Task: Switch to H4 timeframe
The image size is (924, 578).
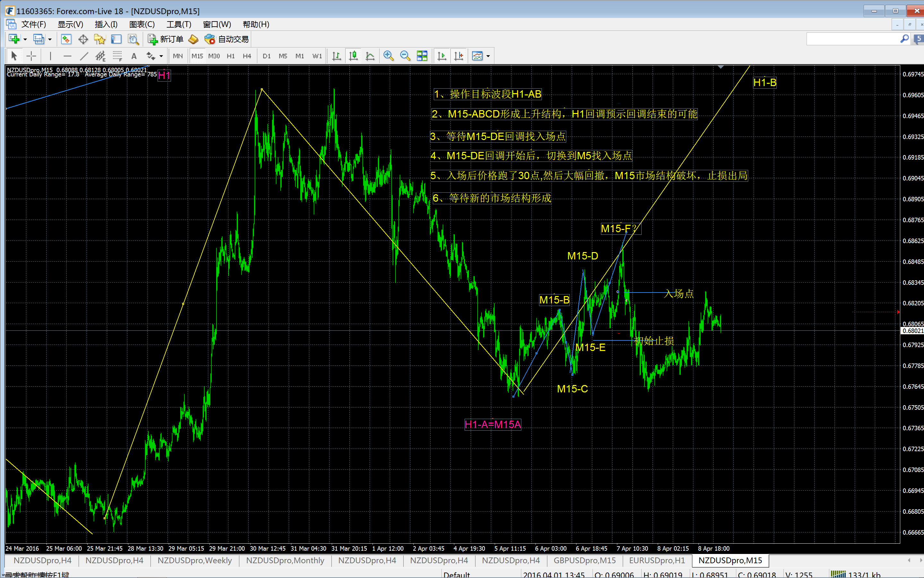Action: coord(247,56)
